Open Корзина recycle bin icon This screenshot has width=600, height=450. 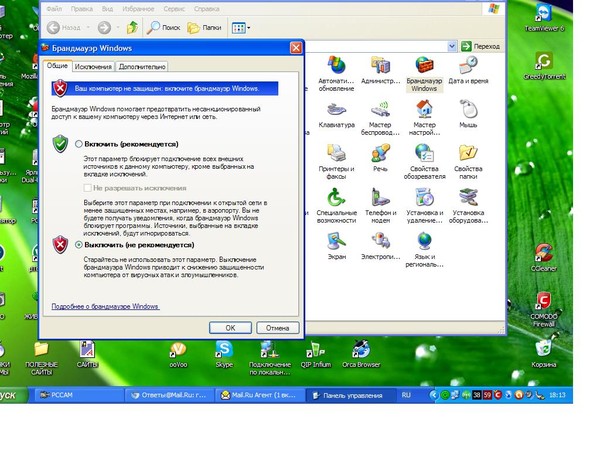pyautogui.click(x=544, y=354)
